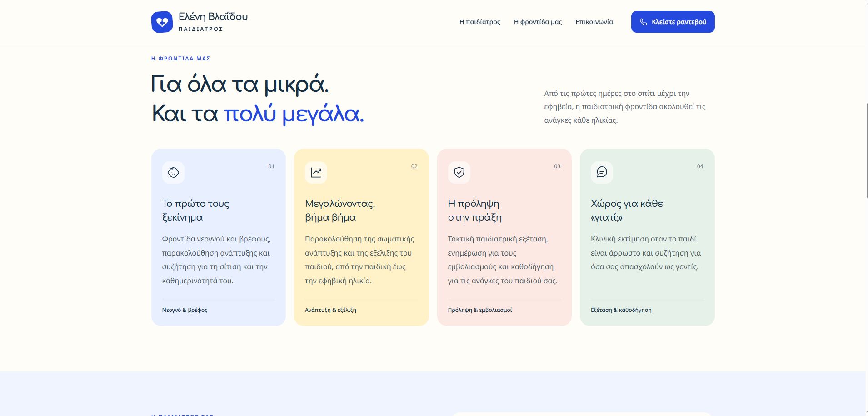868x416 pixels.
Task: Click the blue 'πολύ μεγάλα.' heading text
Action: tap(294, 114)
